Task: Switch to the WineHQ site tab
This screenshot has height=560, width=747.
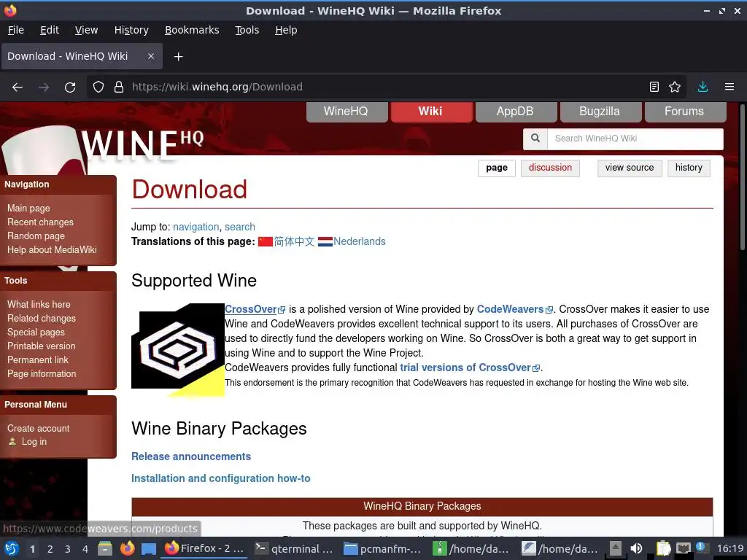Action: click(347, 112)
